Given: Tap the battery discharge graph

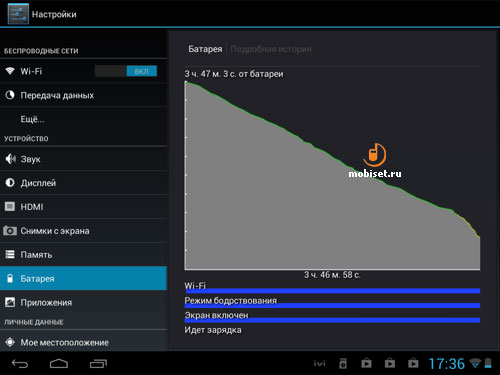Looking at the screenshot, I should [332, 175].
